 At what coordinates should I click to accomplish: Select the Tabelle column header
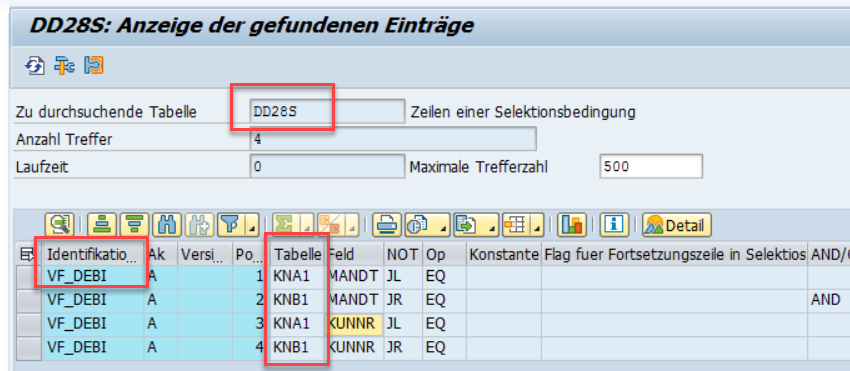(297, 254)
